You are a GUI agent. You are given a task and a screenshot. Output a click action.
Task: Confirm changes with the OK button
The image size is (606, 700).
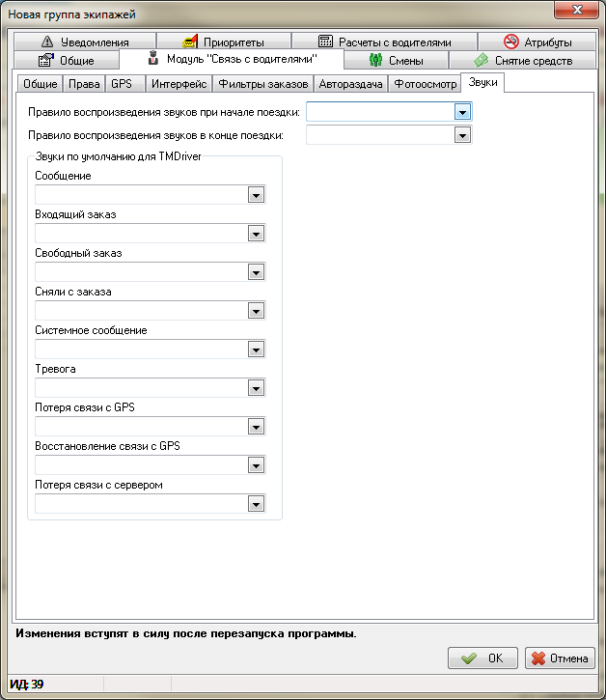click(x=482, y=658)
